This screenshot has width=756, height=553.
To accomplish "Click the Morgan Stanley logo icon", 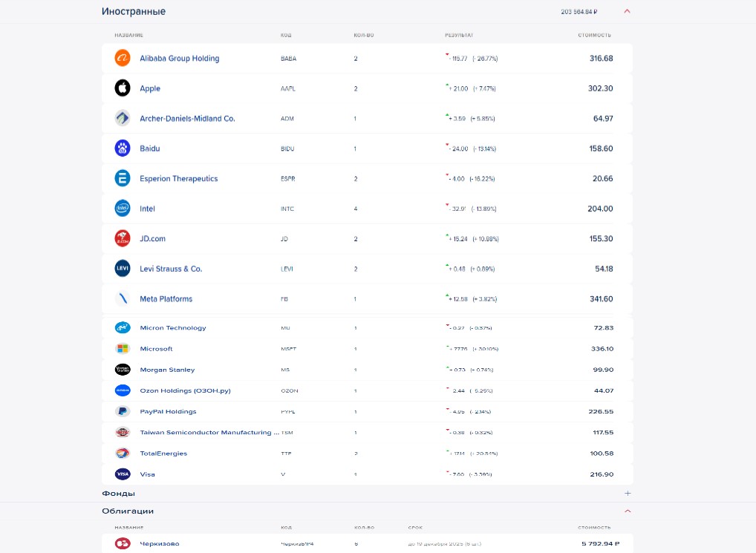I will coord(123,370).
